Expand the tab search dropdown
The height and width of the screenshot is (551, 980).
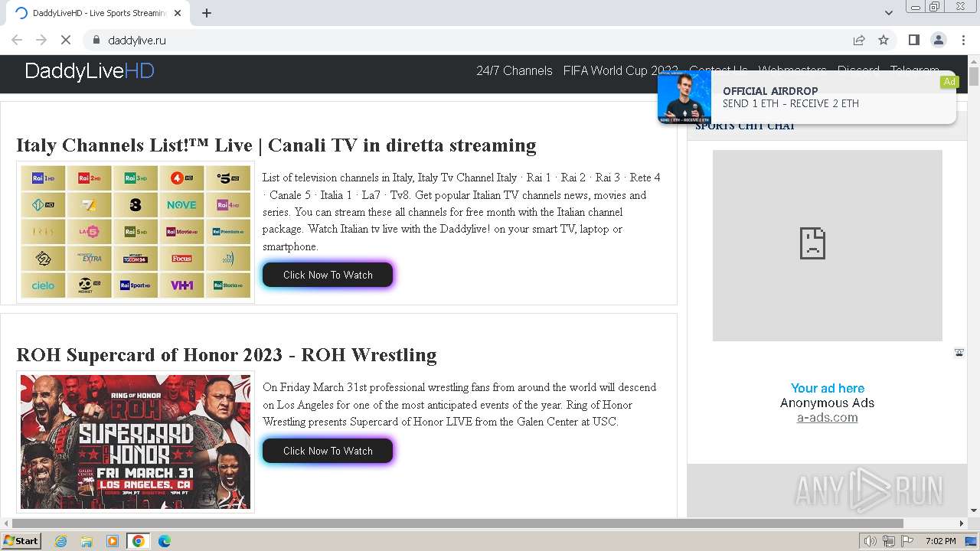(x=888, y=12)
